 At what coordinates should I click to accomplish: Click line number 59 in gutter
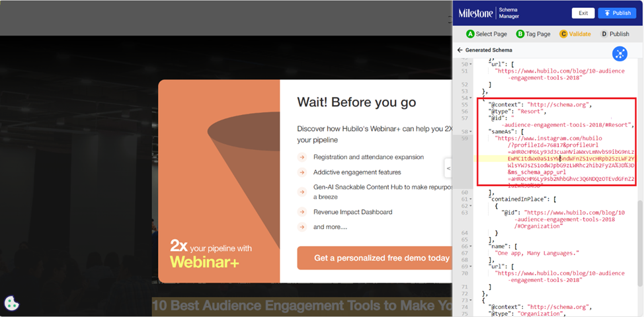465,138
